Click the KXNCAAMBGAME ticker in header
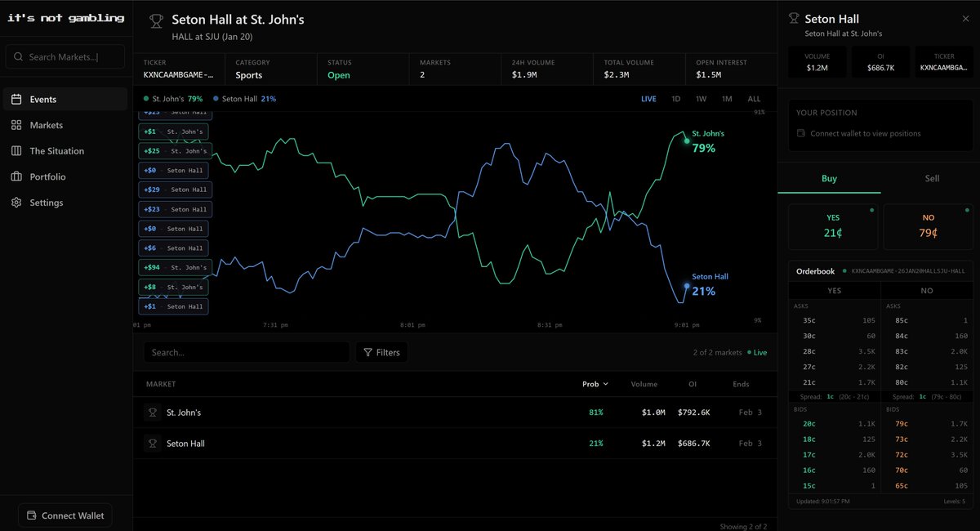Viewport: 980px width, 531px height. pyautogui.click(x=179, y=75)
